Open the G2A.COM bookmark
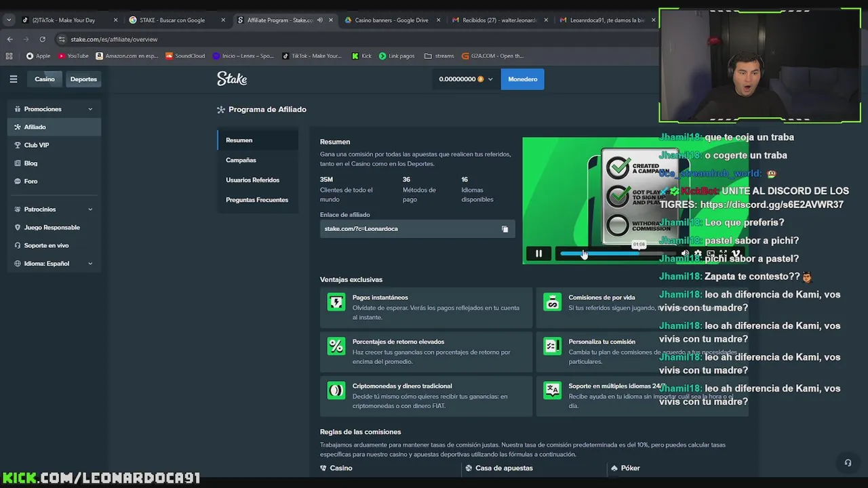This screenshot has width=868, height=488. 492,56
